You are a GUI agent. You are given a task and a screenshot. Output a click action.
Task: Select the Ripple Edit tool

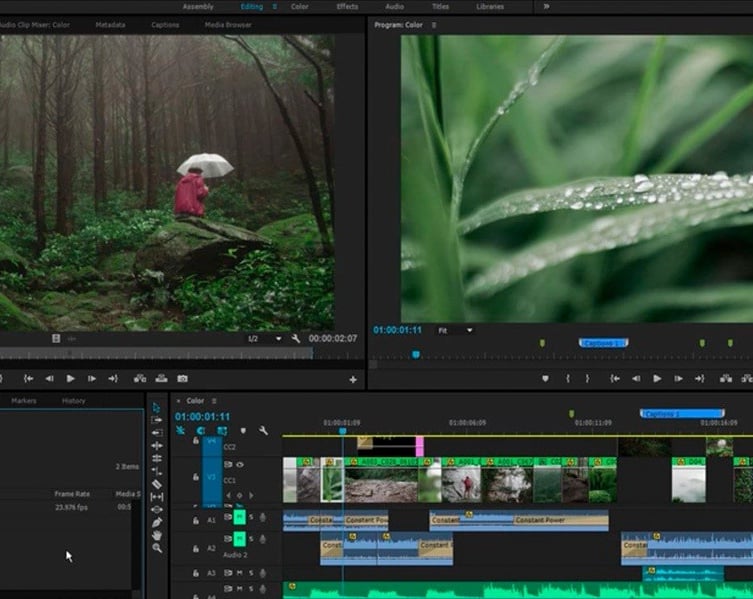click(x=157, y=446)
